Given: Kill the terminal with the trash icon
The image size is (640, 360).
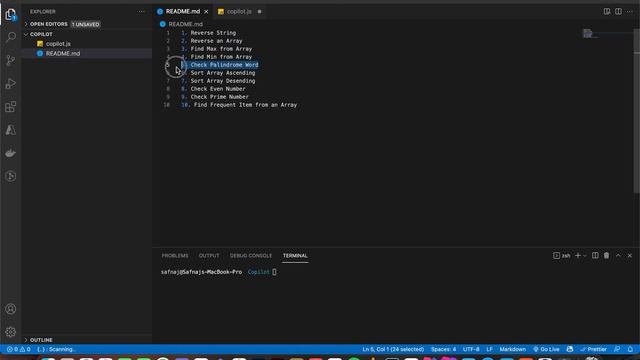Looking at the screenshot, I should 607,256.
